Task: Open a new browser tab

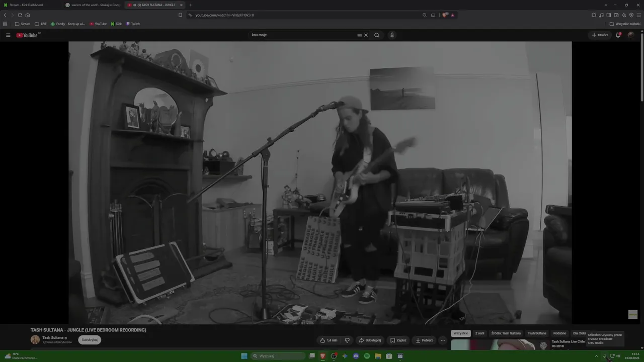Action: tap(190, 5)
